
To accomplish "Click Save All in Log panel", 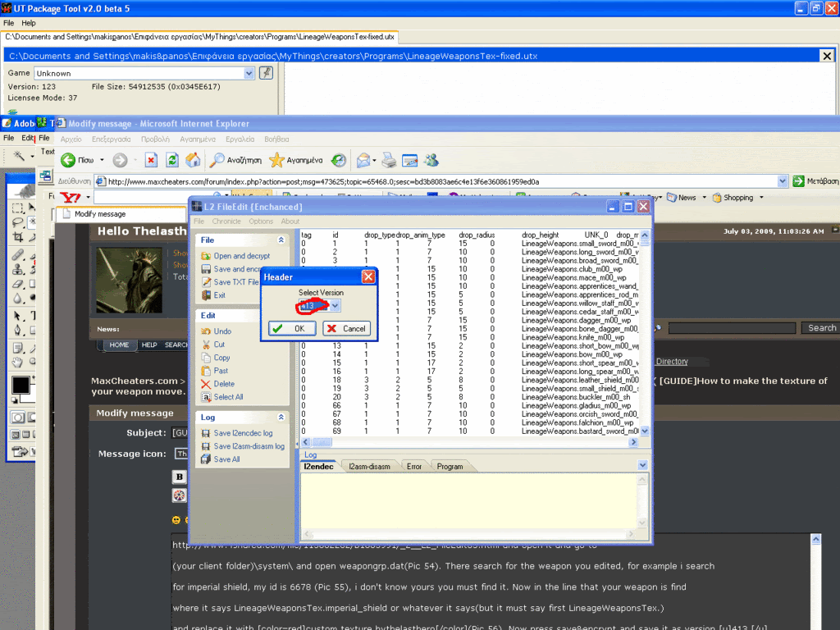I will 226,459.
